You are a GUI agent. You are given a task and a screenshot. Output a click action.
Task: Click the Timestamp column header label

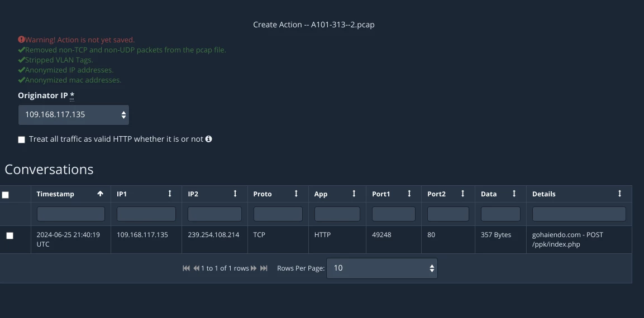(55, 194)
